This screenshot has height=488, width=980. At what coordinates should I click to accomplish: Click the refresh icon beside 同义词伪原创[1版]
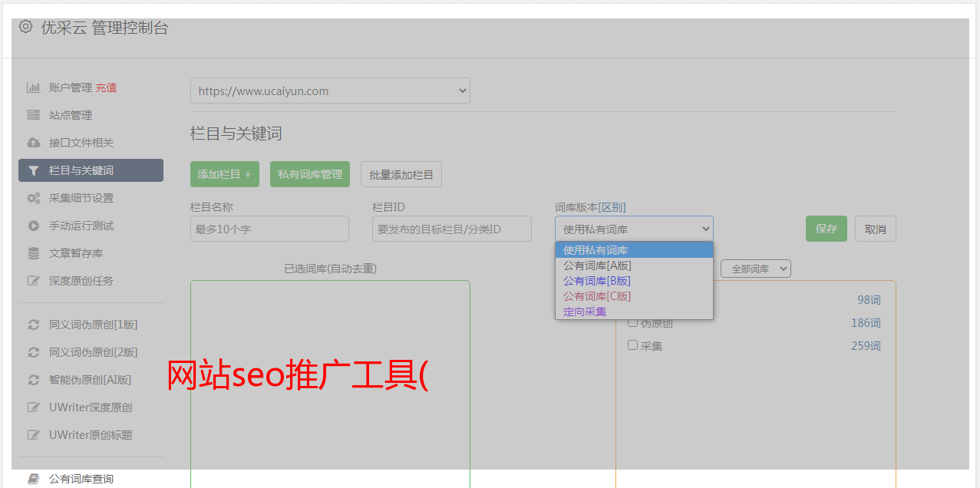point(34,325)
